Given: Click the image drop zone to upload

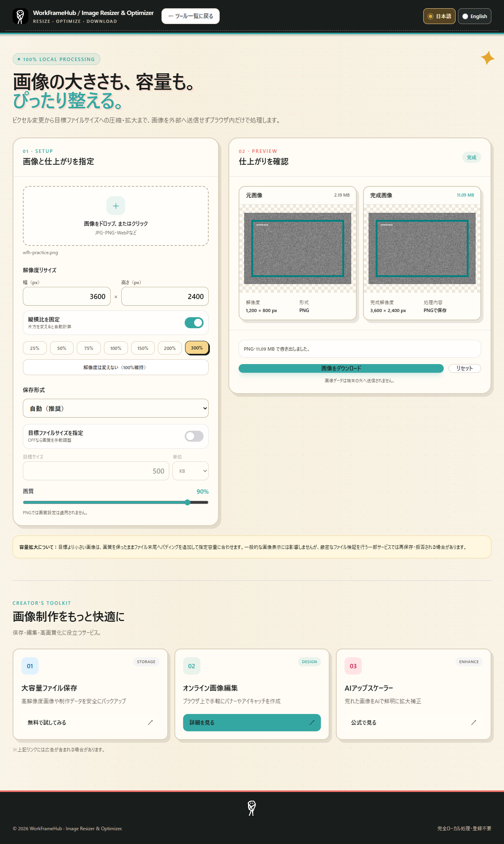Looking at the screenshot, I should (x=116, y=216).
